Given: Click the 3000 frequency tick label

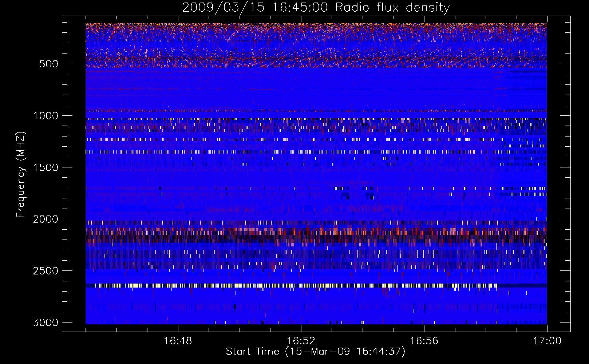Looking at the screenshot, I should point(46,323).
